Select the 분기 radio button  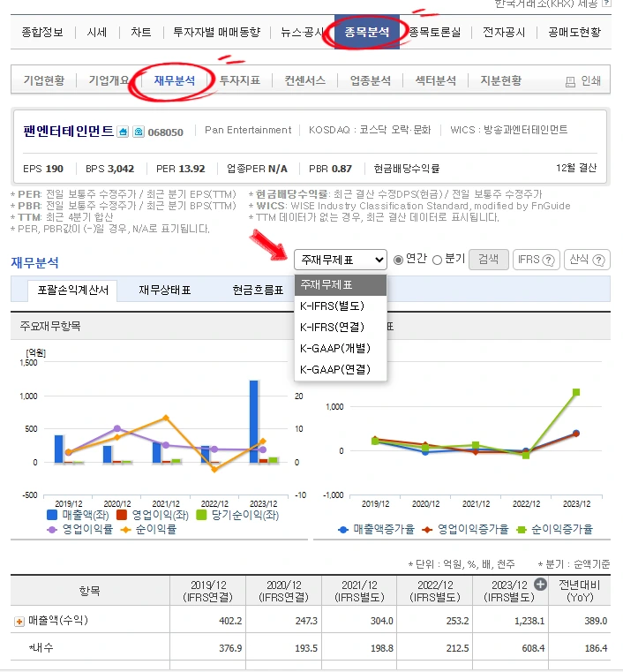point(437,260)
